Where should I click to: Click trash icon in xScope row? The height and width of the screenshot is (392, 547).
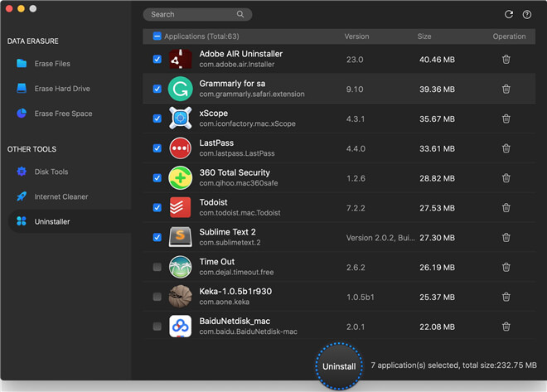tap(506, 119)
